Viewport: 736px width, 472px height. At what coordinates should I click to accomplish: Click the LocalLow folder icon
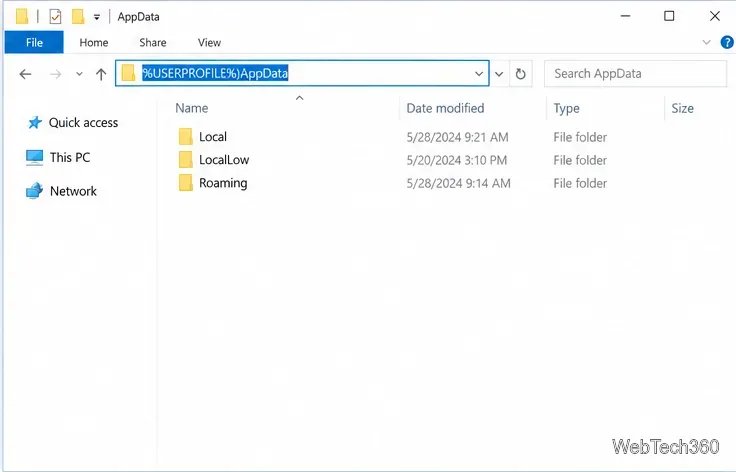click(185, 160)
